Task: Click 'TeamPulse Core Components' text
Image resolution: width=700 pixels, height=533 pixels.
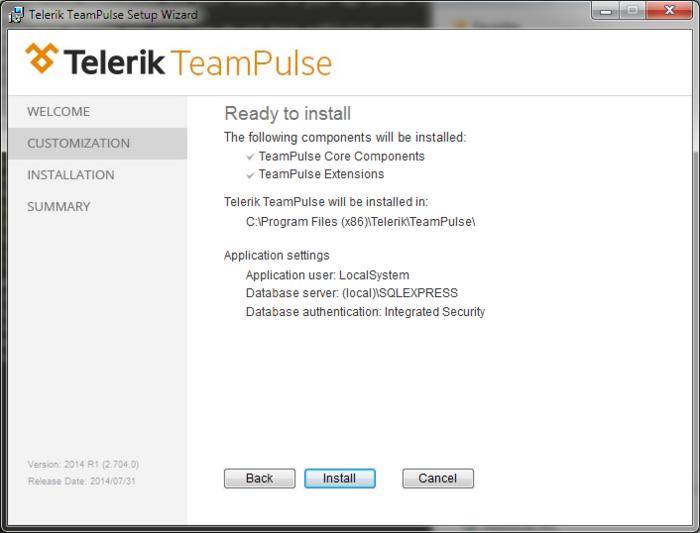Action: pyautogui.click(x=342, y=156)
